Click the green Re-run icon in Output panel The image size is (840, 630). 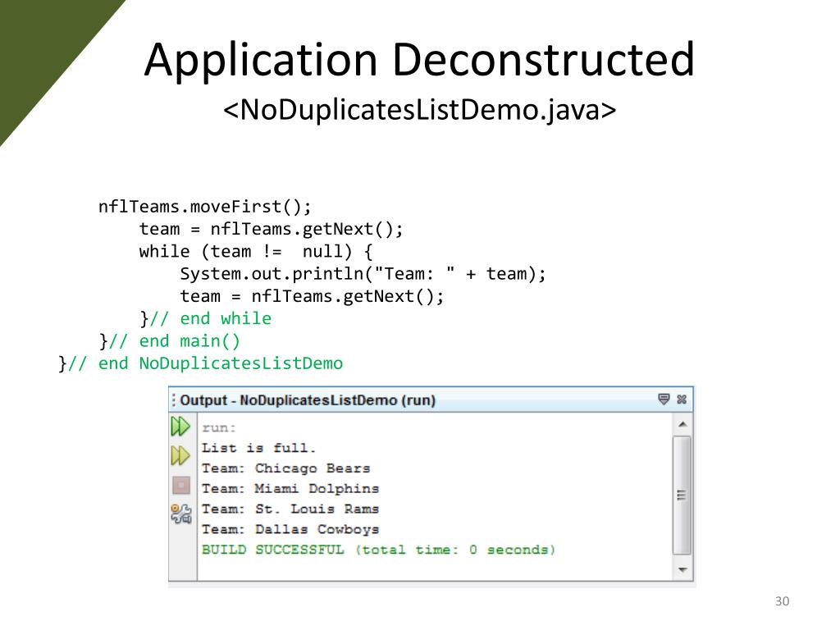180,427
